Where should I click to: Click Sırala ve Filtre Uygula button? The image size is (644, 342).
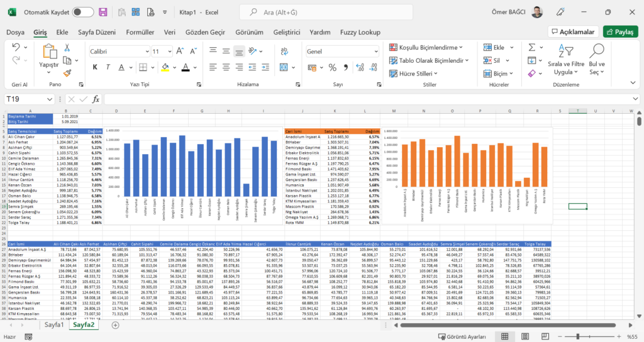(566, 60)
